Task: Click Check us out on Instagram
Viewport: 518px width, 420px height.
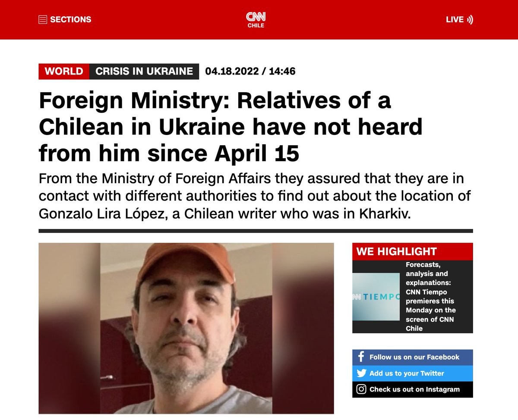Action: [x=413, y=389]
